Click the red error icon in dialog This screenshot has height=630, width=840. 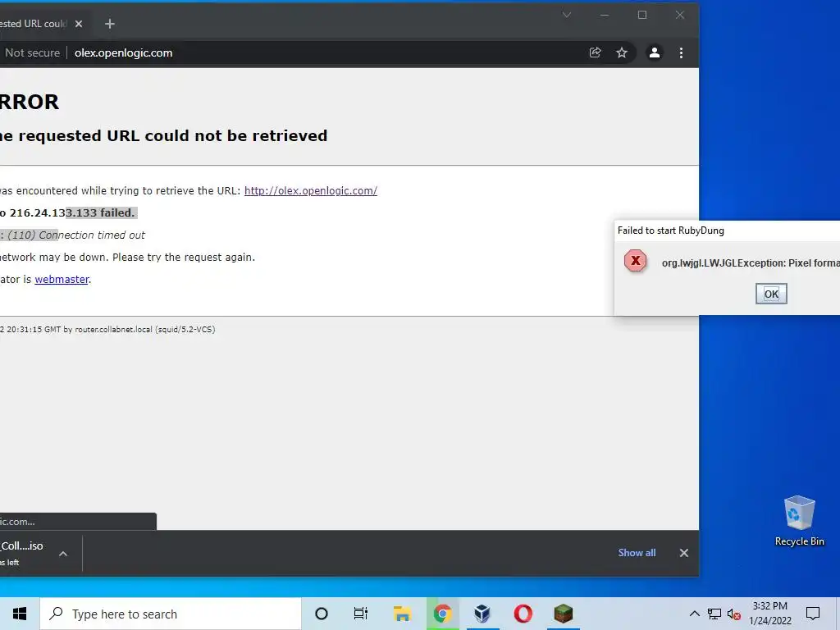click(636, 261)
